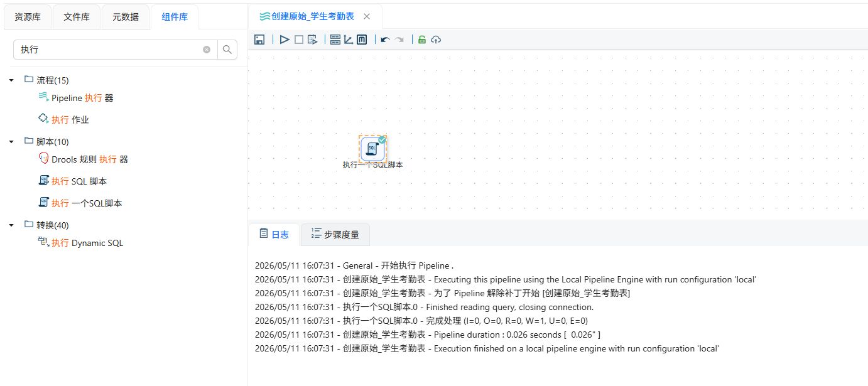Click log line '完成处理 (I=0, O=0, R=0, W=1'
The image size is (868, 386).
[x=421, y=321]
